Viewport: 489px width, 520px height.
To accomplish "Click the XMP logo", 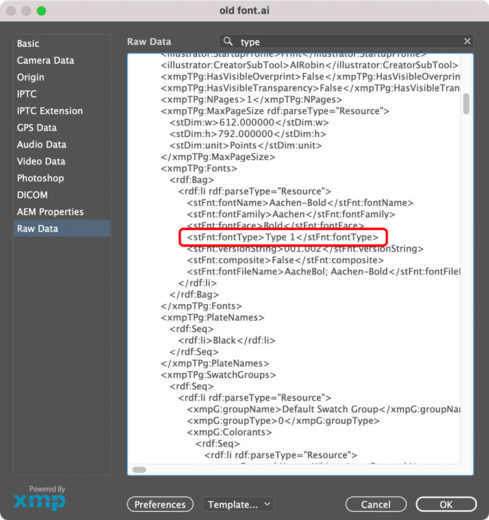I will pyautogui.click(x=40, y=498).
